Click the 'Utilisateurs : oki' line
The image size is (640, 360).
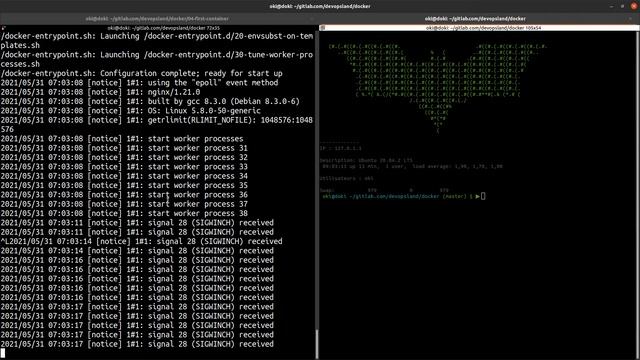tap(347, 178)
